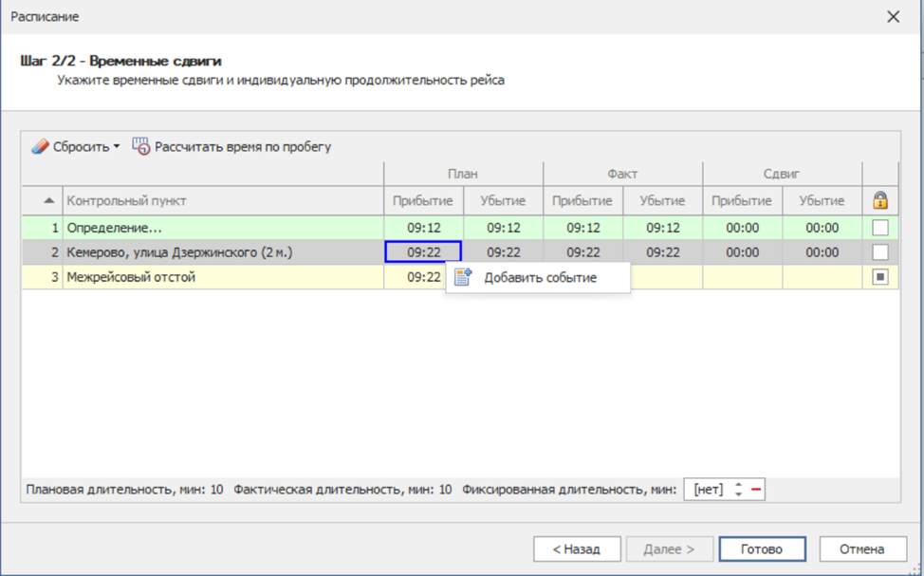Viewport: 924px width, 576px height.
Task: Select the Межрейсовый отстой row name
Action: point(131,277)
